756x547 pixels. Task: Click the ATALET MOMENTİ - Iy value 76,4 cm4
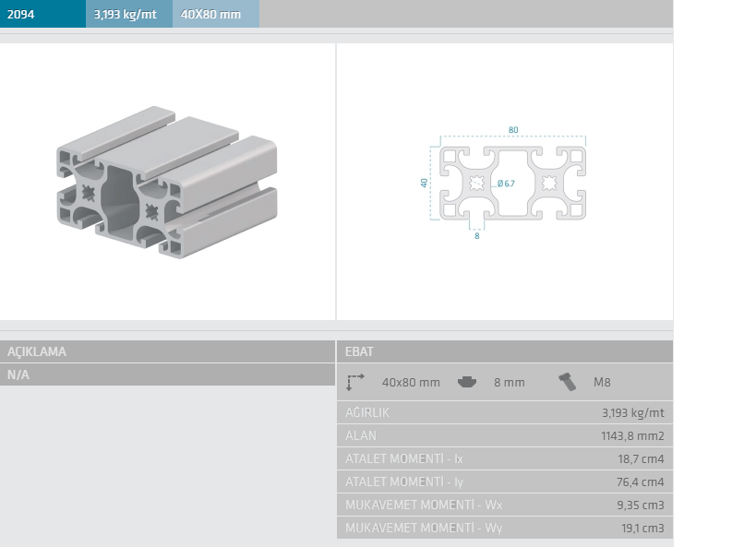pos(642,482)
